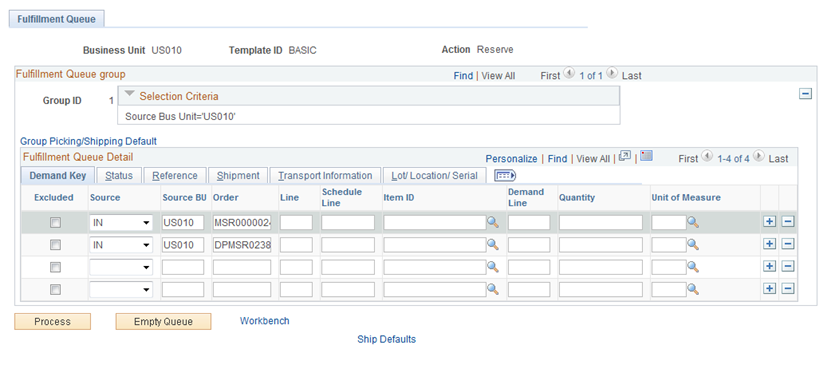The height and width of the screenshot is (375, 830).
Task: Open Item ID lookup in DPMSR0238 row
Action: pos(493,245)
